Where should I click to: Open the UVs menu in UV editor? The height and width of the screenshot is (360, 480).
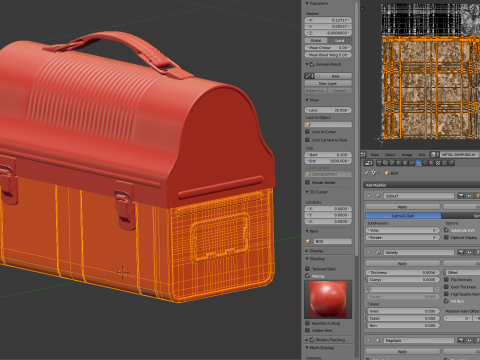coord(422,155)
